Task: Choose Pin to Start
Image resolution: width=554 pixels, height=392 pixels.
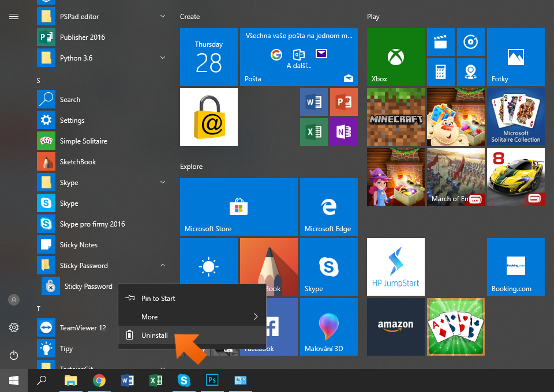Action: [x=192, y=299]
